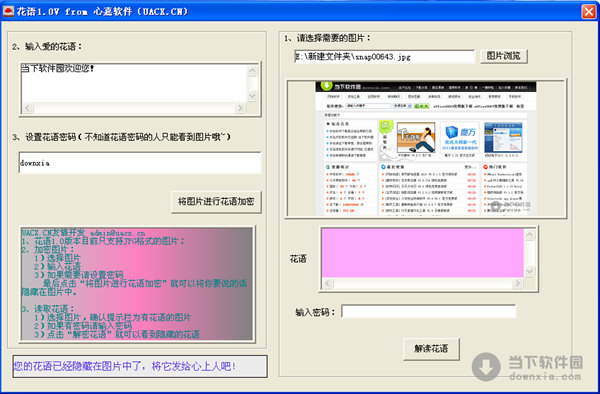Click the 花语 label beside pink box
The image size is (600, 394).
[x=298, y=259]
